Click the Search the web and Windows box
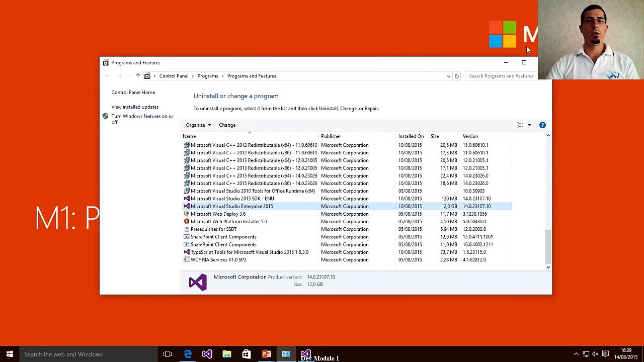Viewport: 644px width, 362px height. click(90, 354)
